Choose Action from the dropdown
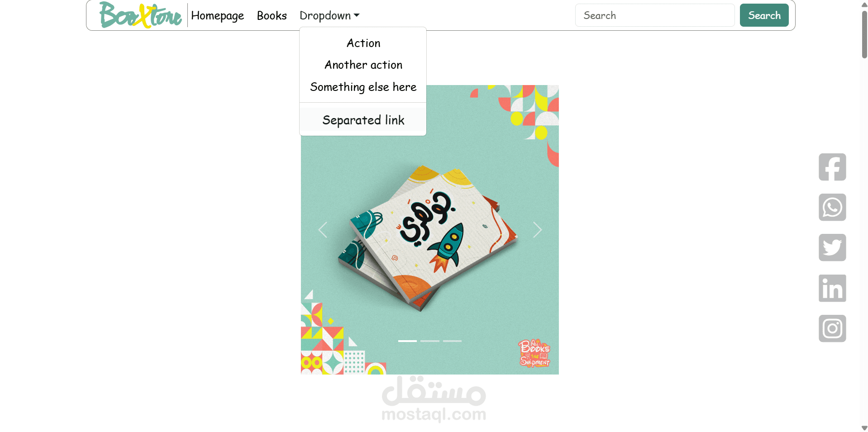868x432 pixels. [363, 43]
